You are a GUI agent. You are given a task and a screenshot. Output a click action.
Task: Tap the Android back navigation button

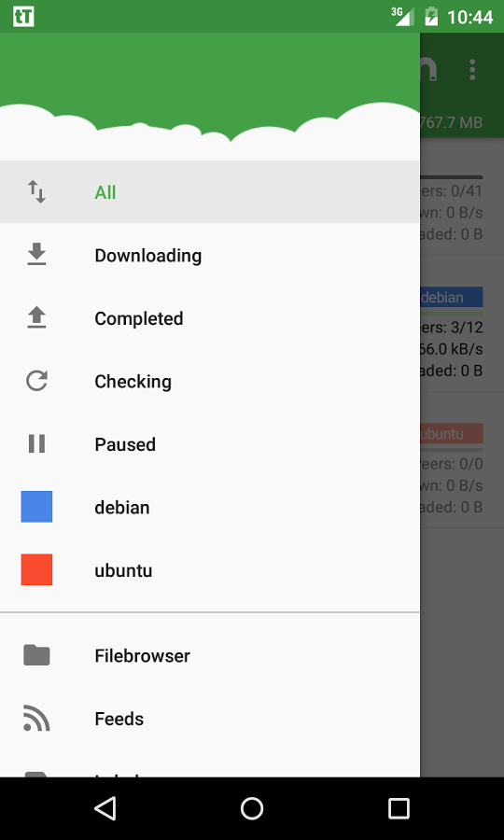(105, 808)
